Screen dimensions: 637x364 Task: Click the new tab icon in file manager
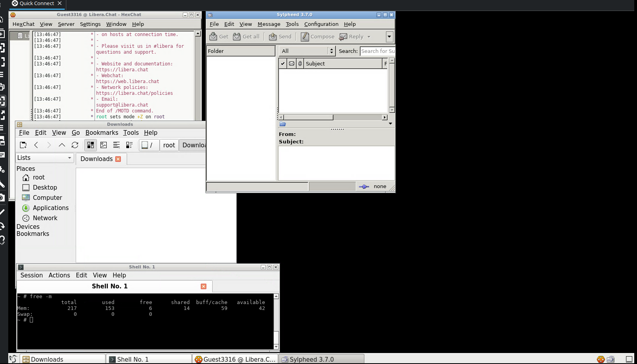point(23,145)
